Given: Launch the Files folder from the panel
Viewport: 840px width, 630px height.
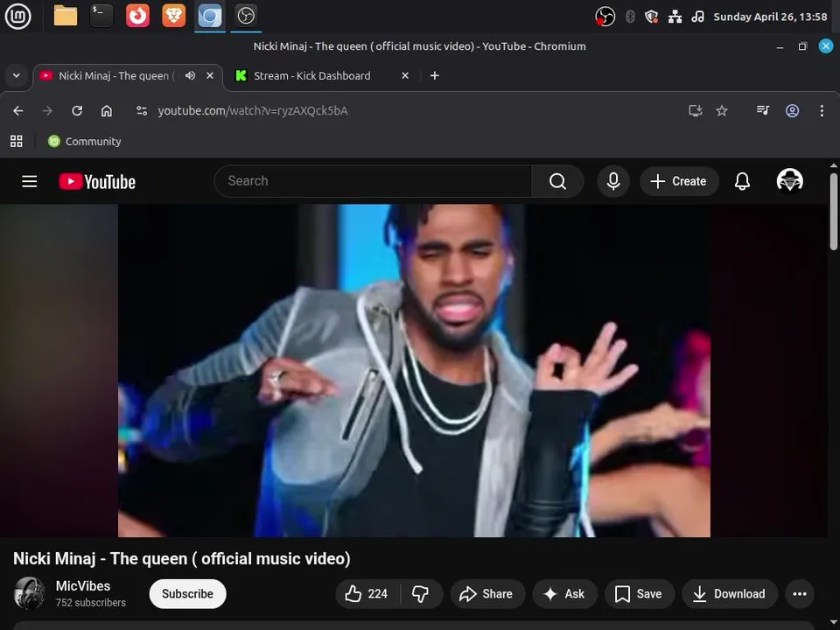Looking at the screenshot, I should pos(66,16).
